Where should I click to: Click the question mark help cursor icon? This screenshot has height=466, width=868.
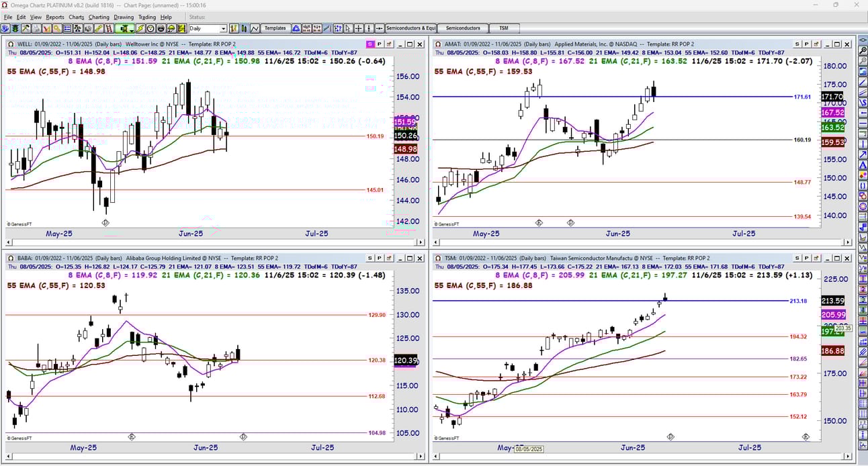tap(338, 29)
